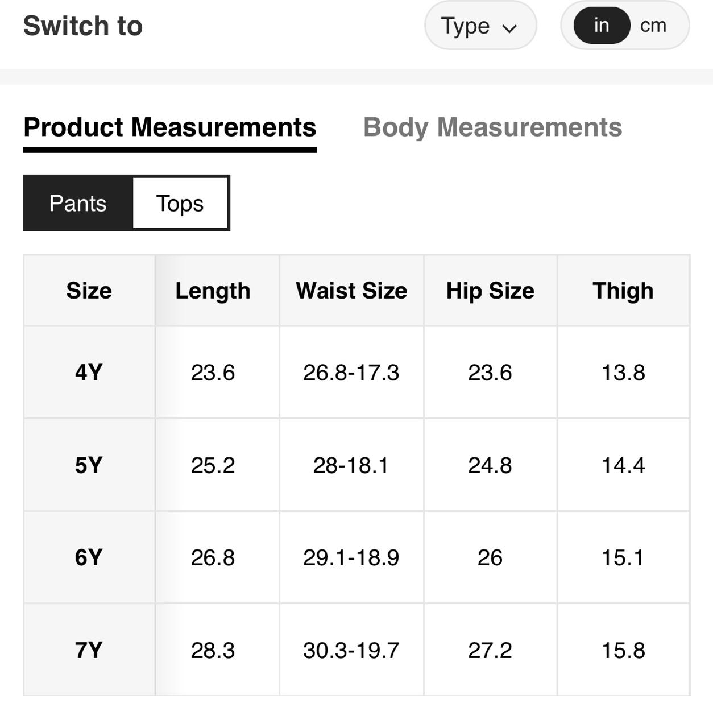Screen dimensions: 713x728
Task: Click the Type dropdown chevron arrow
Action: [510, 28]
